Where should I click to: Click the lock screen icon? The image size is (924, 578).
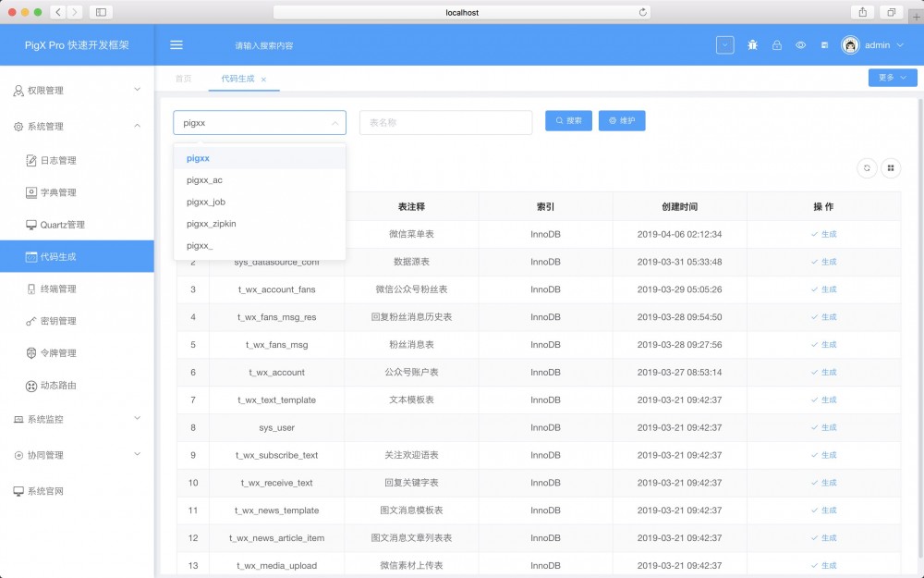tap(776, 44)
